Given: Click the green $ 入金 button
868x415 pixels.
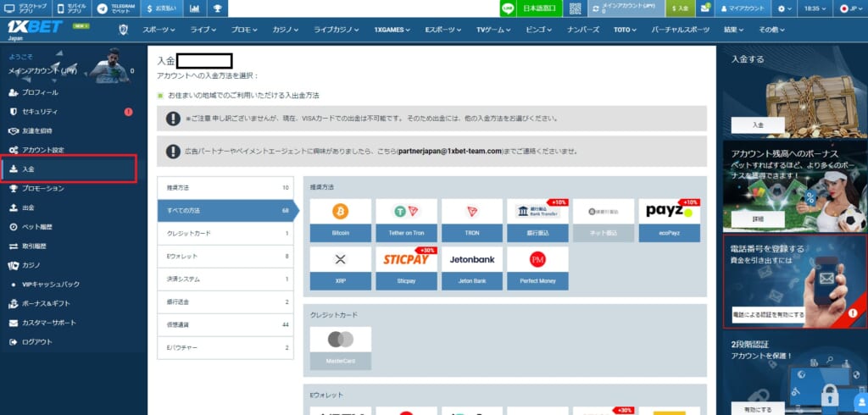Looking at the screenshot, I should point(680,8).
